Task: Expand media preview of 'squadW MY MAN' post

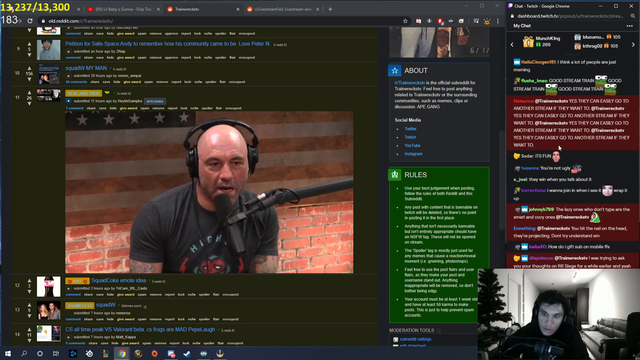Action: tap(68, 76)
